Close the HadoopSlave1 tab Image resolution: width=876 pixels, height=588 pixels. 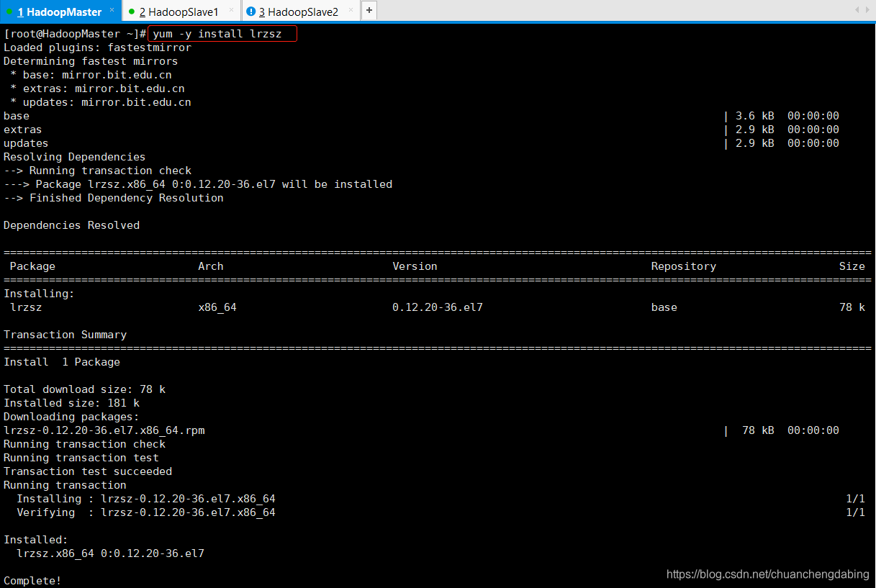tap(231, 11)
